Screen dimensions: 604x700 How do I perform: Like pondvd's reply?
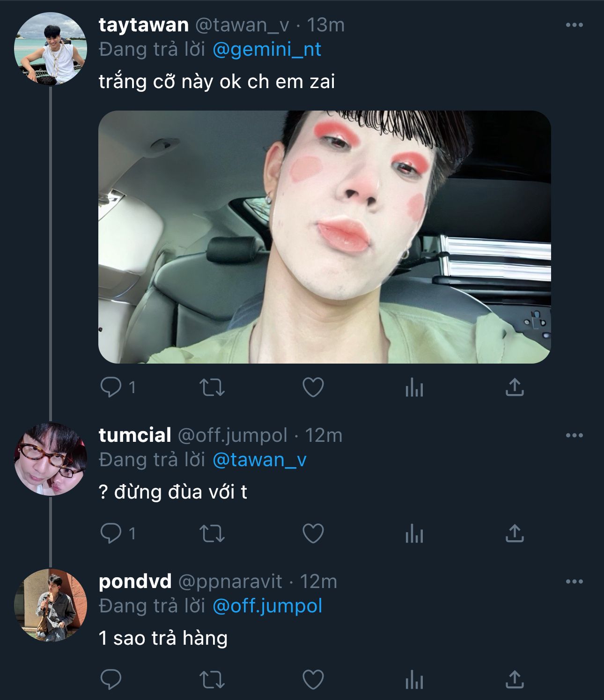pyautogui.click(x=313, y=680)
